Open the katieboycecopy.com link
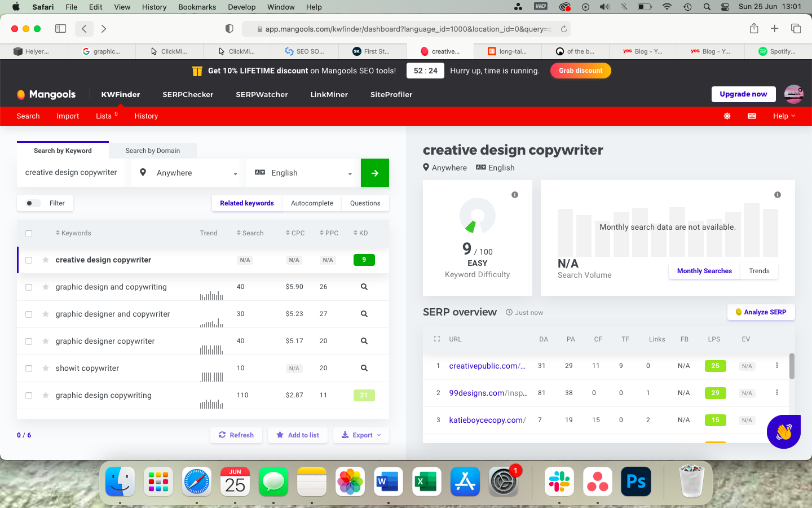The height and width of the screenshot is (508, 812). point(487,420)
